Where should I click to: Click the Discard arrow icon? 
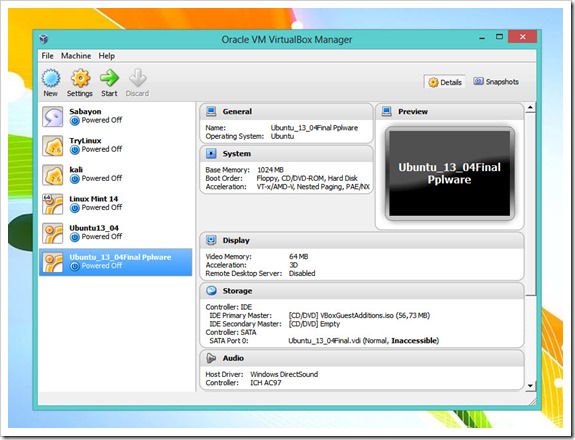point(138,78)
